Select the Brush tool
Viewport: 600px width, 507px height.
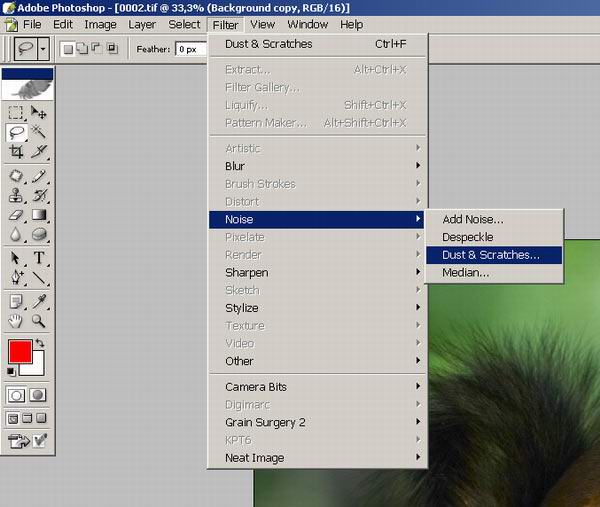click(39, 176)
